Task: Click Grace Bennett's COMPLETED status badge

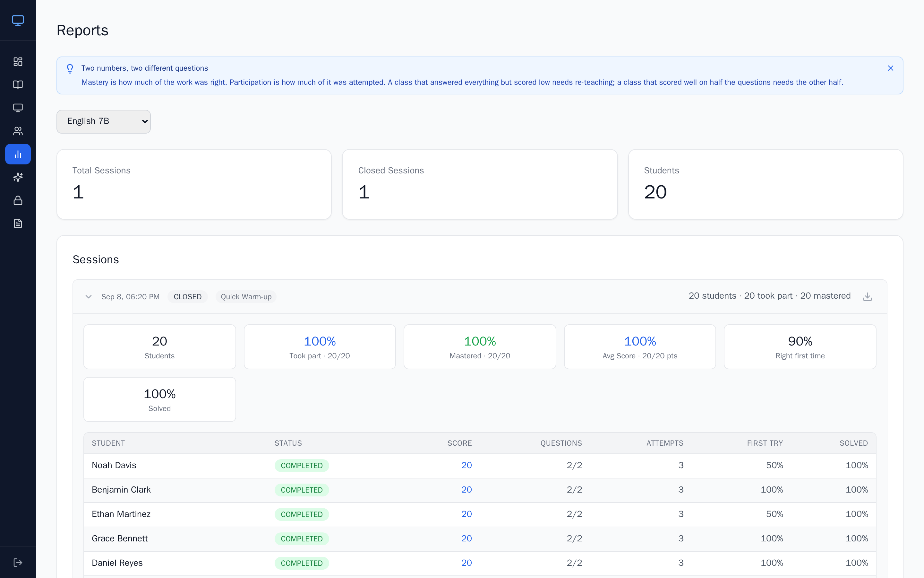Action: 302,539
